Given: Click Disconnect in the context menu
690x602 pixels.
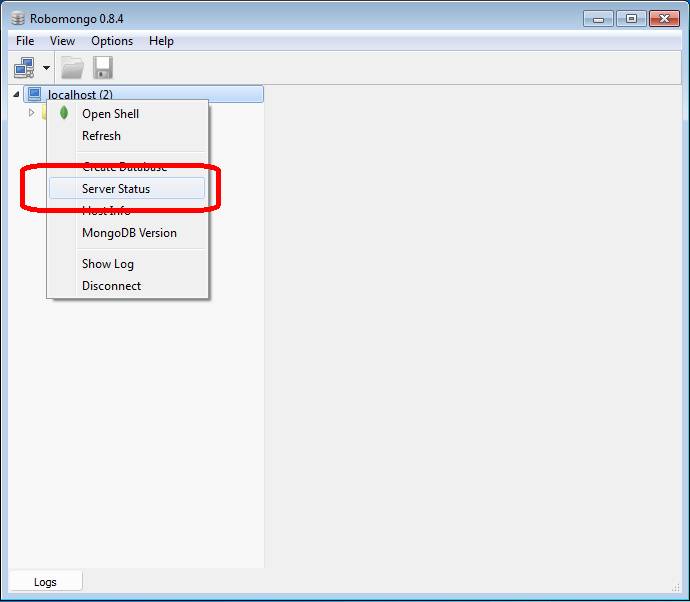Looking at the screenshot, I should click(x=111, y=286).
